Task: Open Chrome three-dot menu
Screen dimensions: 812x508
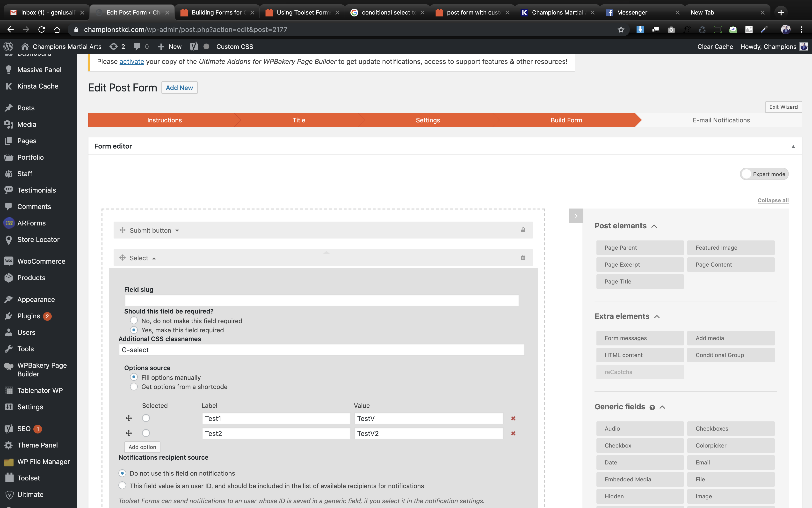Action: click(801, 30)
